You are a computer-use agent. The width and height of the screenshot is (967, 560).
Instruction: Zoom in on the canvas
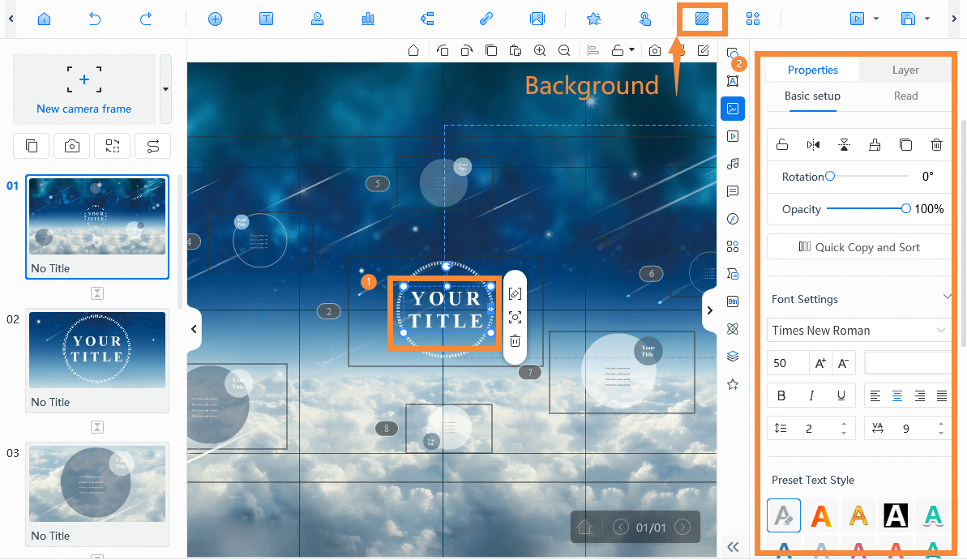coord(540,50)
